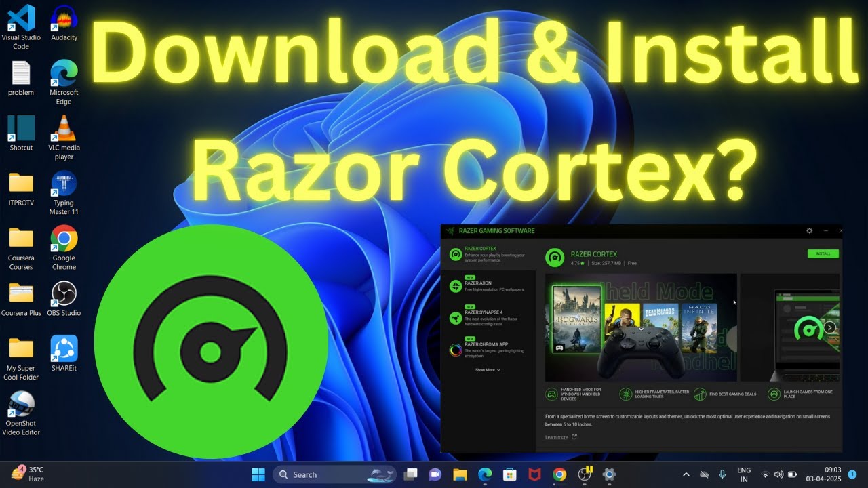Click the find best gaming deals icon
868x488 pixels.
tap(700, 394)
